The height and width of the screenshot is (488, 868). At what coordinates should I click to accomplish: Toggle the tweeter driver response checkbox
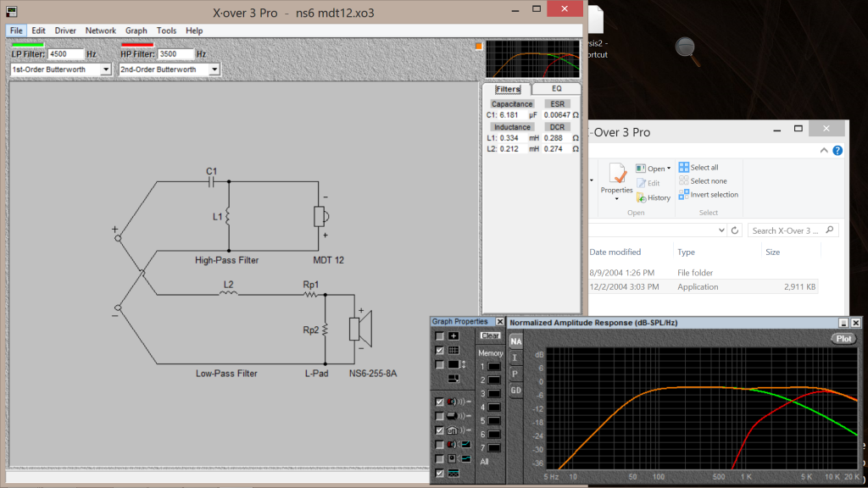[440, 402]
